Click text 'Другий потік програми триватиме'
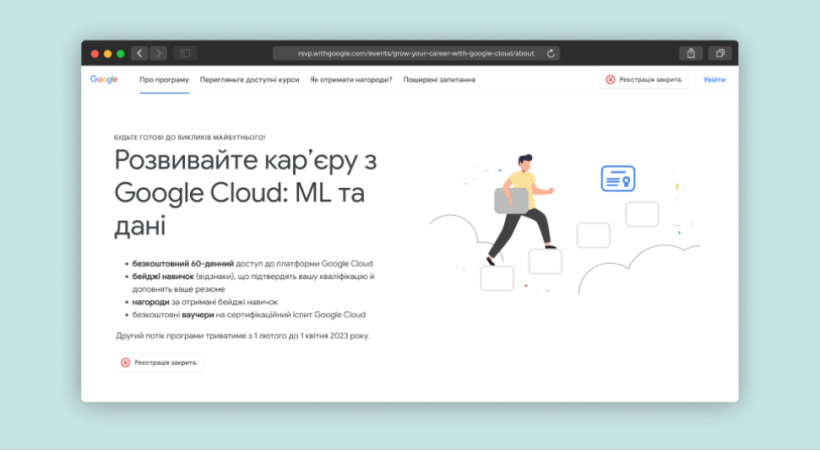Image resolution: width=820 pixels, height=451 pixels. click(x=243, y=336)
